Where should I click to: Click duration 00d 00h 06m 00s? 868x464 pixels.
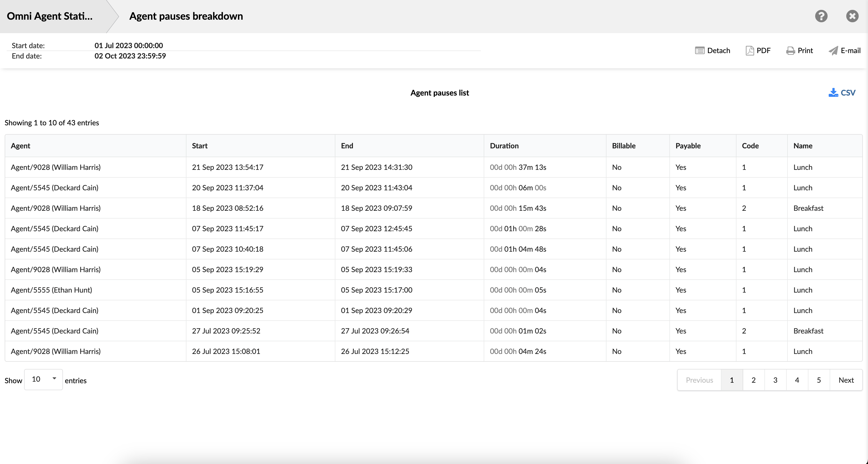point(518,188)
